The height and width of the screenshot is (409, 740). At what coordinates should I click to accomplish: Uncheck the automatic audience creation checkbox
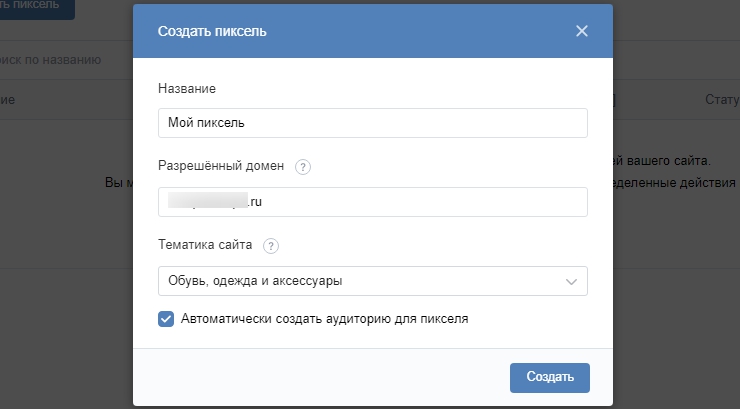pos(166,319)
